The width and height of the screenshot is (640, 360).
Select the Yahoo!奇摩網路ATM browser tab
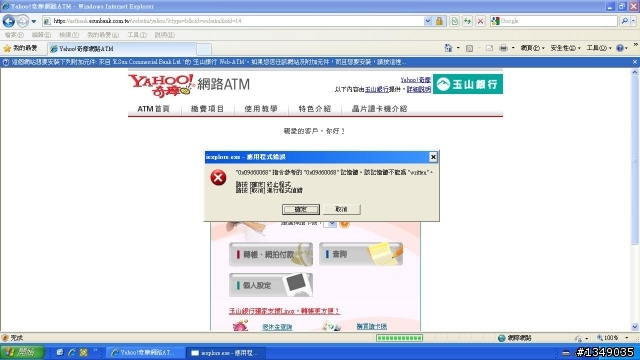121,49
